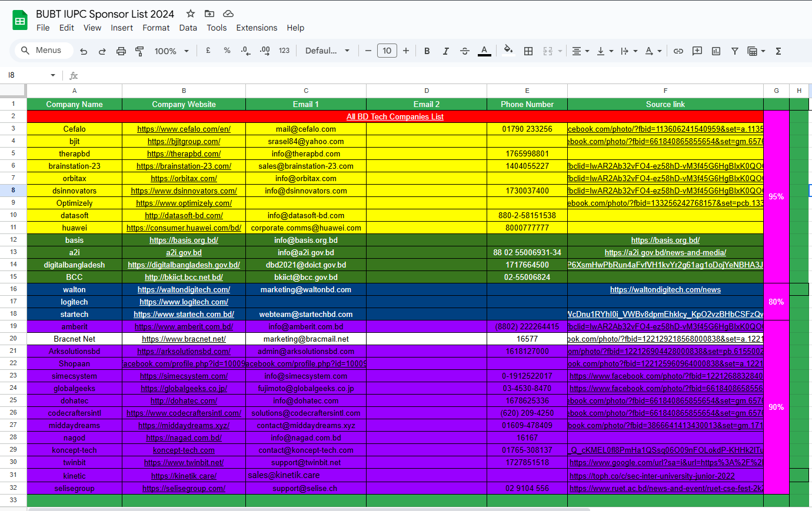Viewport: 812px width, 511px height.
Task: Toggle strikethrough formatting
Action: tap(465, 51)
